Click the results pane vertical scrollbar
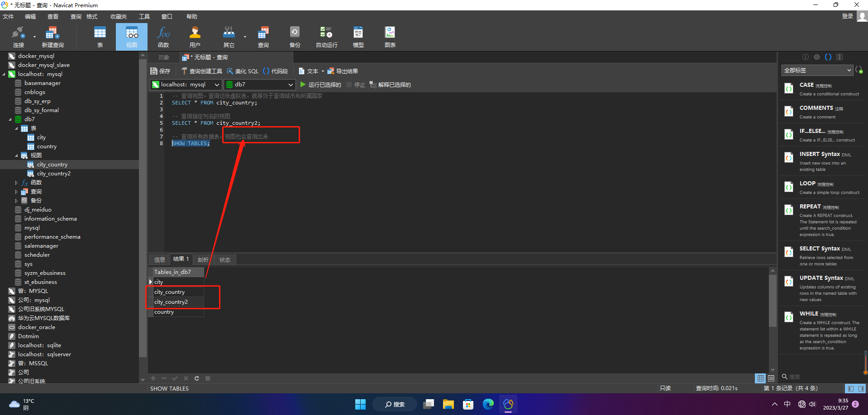The width and height of the screenshot is (868, 415). click(x=773, y=300)
